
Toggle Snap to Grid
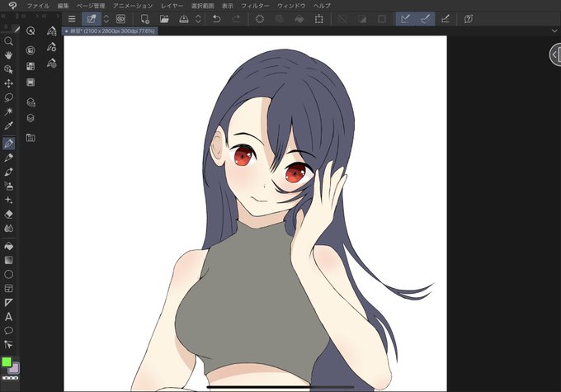coord(445,19)
